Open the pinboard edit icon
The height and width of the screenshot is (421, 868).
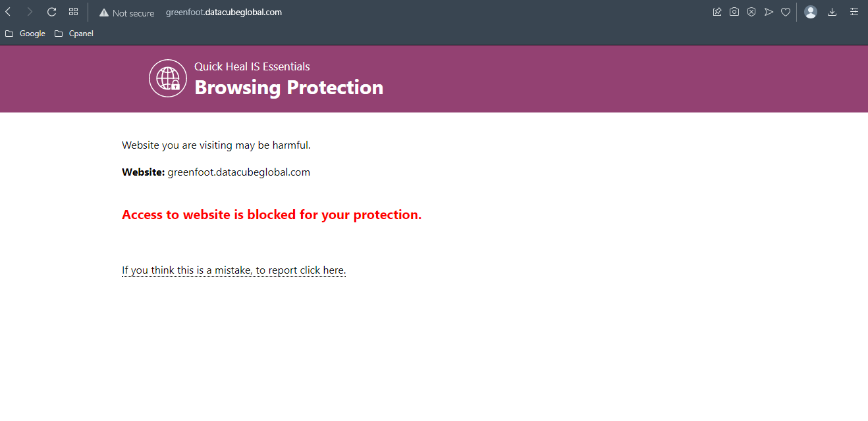(x=717, y=12)
